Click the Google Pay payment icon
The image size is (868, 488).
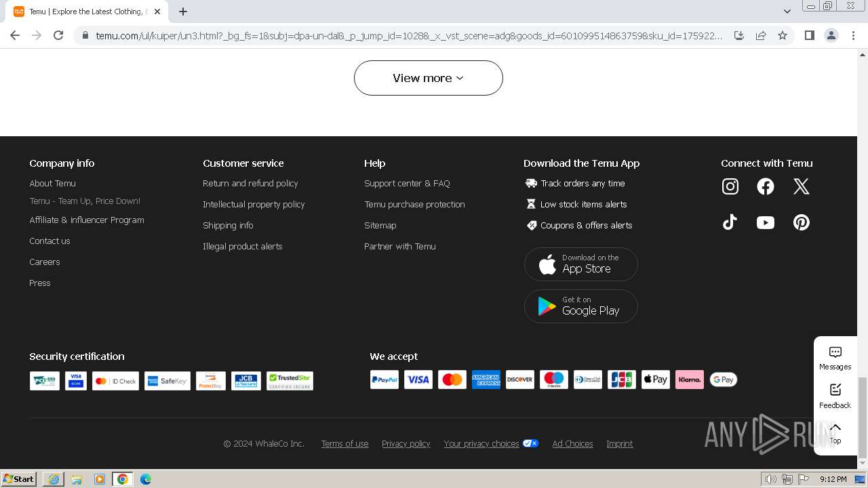(724, 380)
